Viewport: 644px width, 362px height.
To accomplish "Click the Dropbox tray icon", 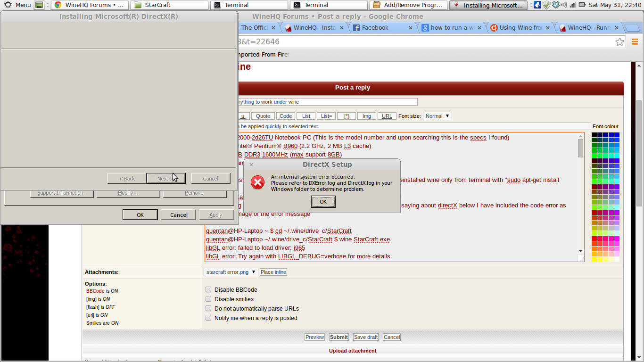I will pos(556,5).
